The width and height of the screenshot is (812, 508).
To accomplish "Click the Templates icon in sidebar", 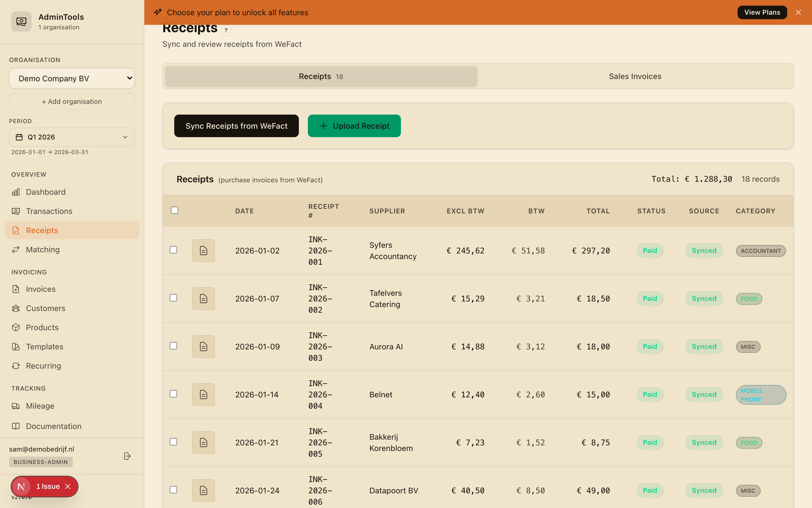I will click(x=16, y=346).
